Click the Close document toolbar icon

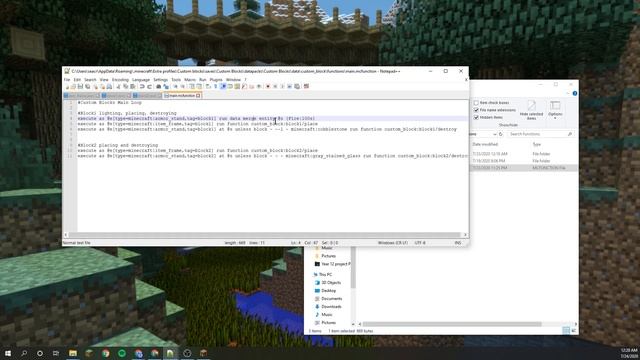point(96,87)
